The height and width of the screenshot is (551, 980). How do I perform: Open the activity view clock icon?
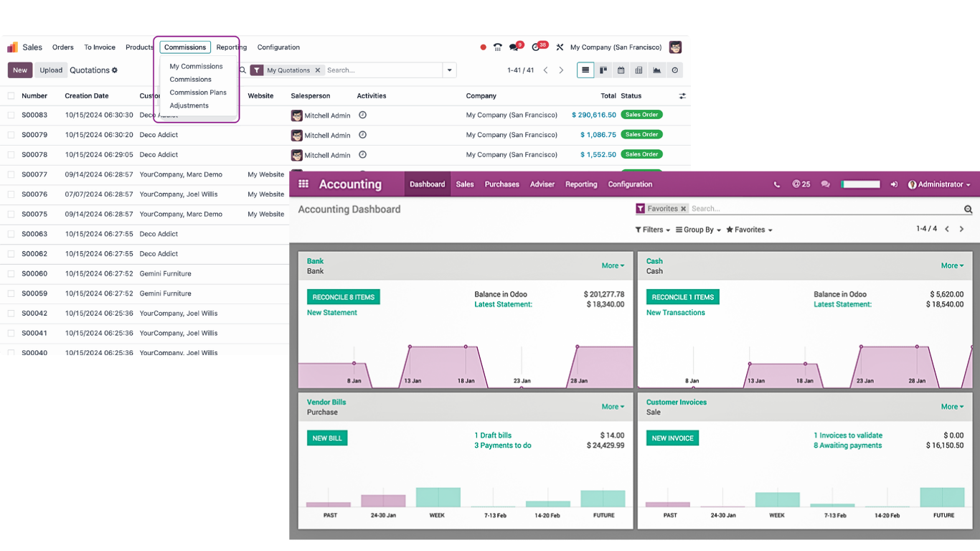pyautogui.click(x=674, y=70)
